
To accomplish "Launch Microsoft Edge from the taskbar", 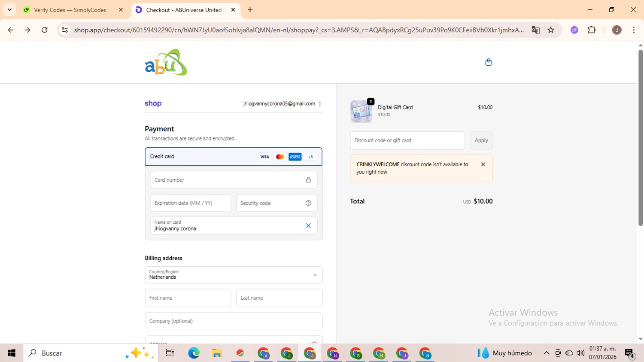I will coord(194,353).
